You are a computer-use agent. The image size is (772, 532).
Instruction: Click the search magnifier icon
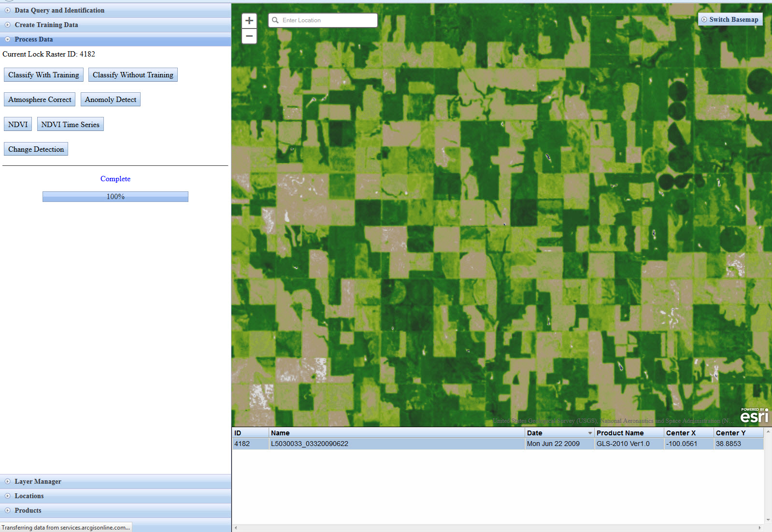(275, 20)
